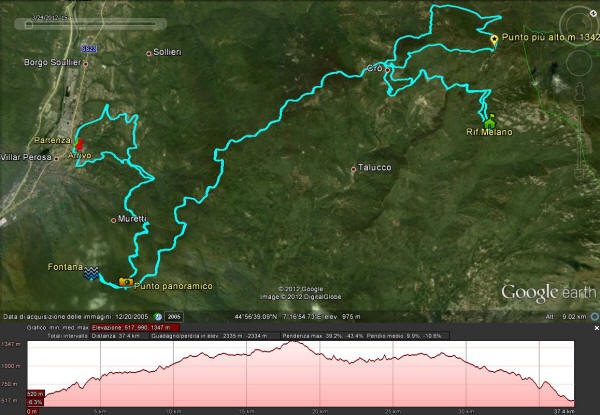Click the Move joystick navigation control
600x415 pixels.
click(x=579, y=63)
